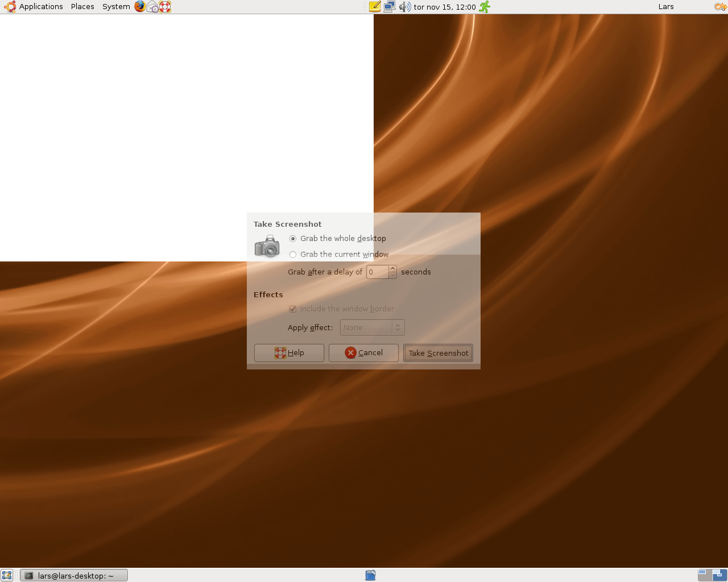The width and height of the screenshot is (728, 582).
Task: Switch to the first workspace
Action: (705, 575)
